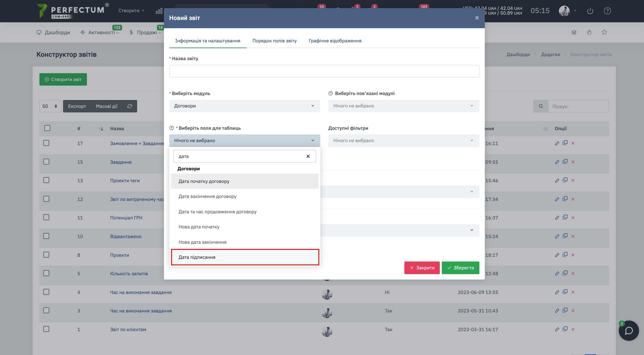Close the Новий звіт dialog with X
The image size is (644, 355).
click(x=477, y=18)
